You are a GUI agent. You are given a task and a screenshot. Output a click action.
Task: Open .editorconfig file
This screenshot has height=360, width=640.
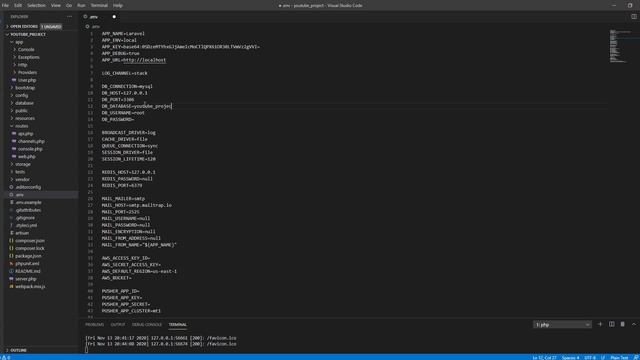(28, 187)
